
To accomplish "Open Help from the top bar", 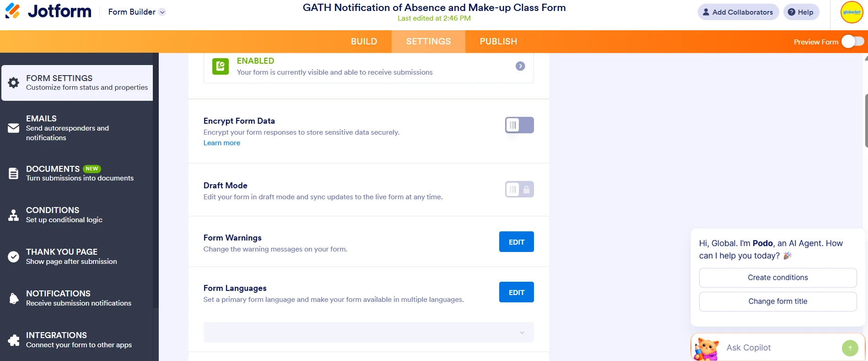I will (x=801, y=12).
